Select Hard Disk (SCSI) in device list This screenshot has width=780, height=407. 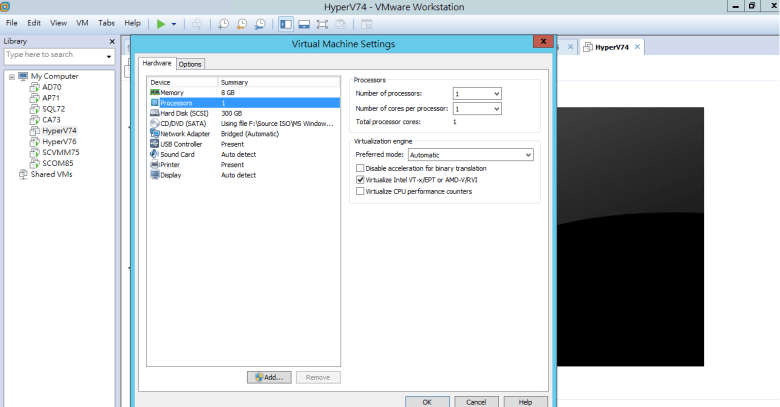181,113
